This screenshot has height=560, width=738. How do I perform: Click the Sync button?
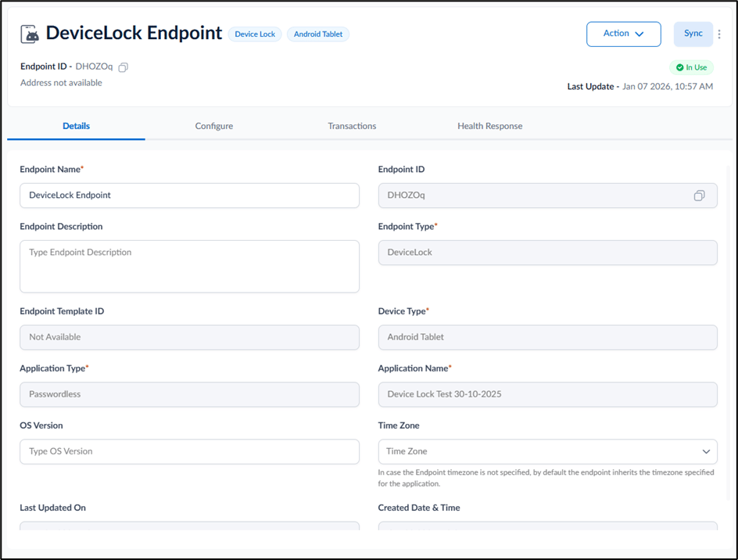tap(693, 34)
